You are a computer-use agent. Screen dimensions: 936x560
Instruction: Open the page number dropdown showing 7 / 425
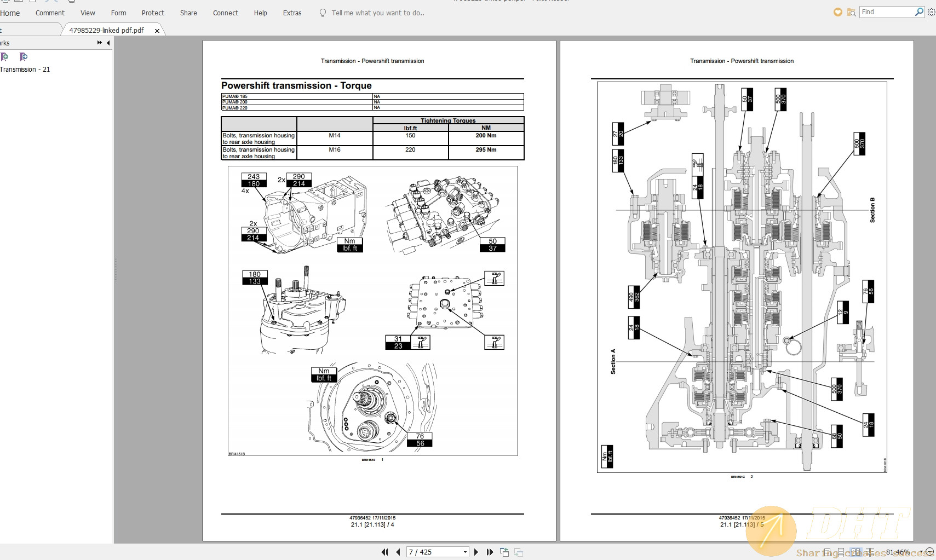point(464,552)
